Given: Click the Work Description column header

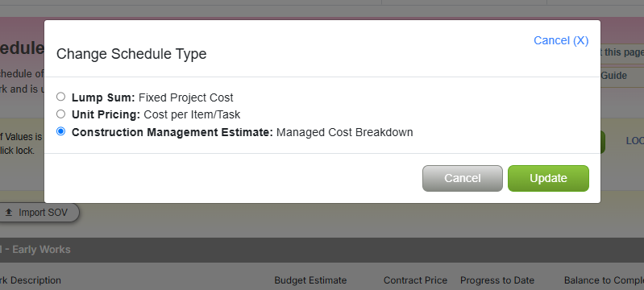Looking at the screenshot, I should [x=31, y=280].
